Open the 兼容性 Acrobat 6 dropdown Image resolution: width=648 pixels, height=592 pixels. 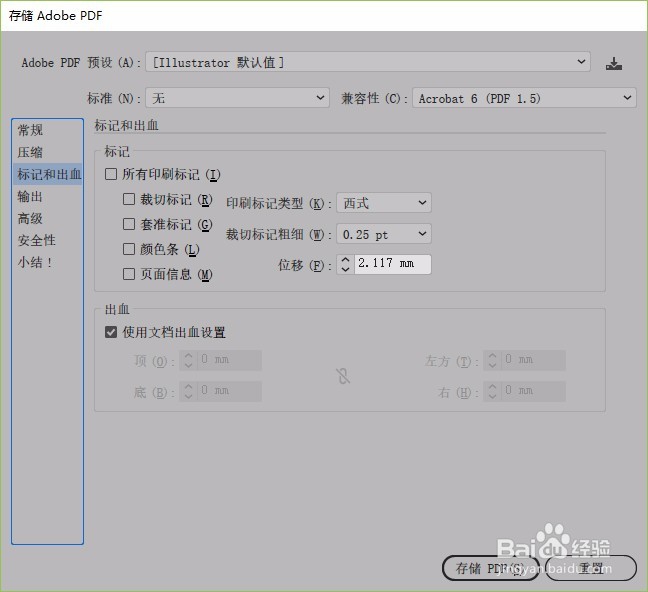pyautogui.click(x=524, y=98)
